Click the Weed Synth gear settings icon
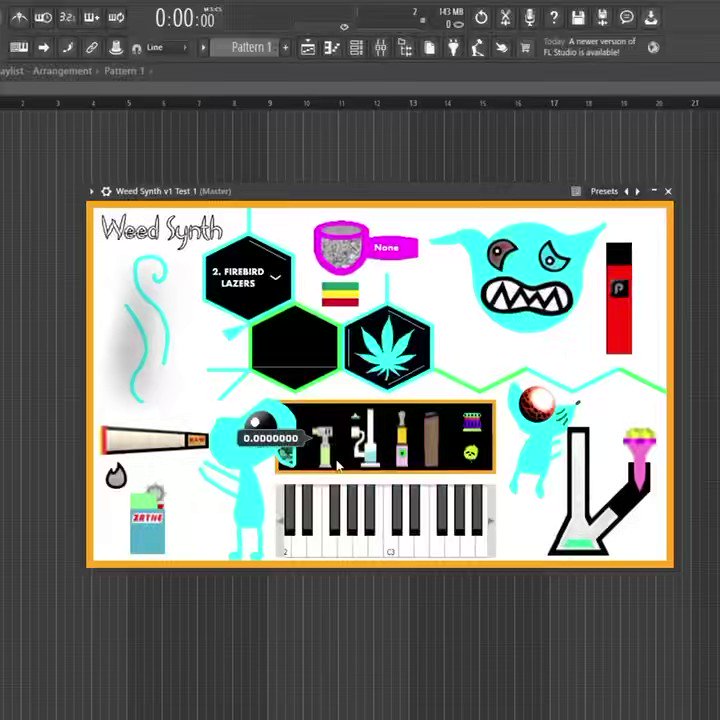Screen dimensions: 720x720 (106, 191)
